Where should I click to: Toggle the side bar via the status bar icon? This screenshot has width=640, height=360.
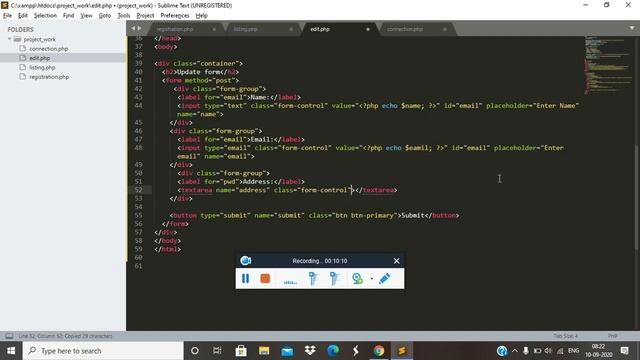point(9,336)
